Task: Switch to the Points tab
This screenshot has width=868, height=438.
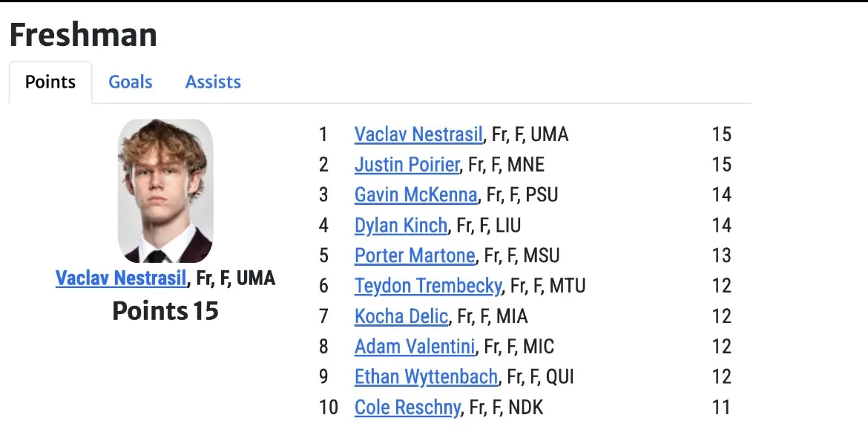Action: pyautogui.click(x=50, y=82)
